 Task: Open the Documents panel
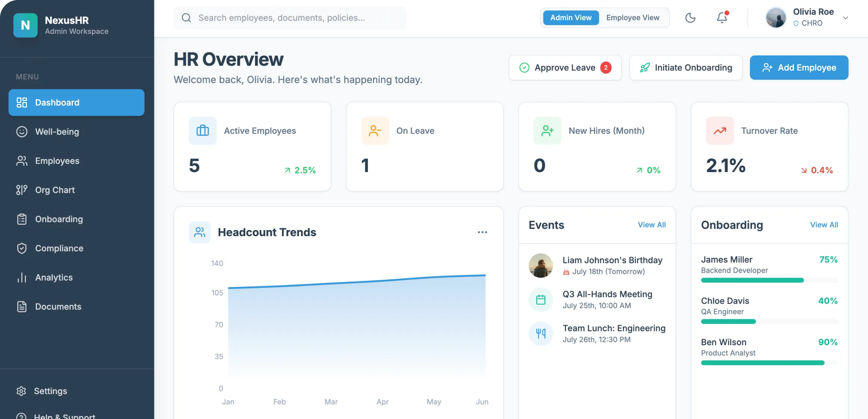pyautogui.click(x=58, y=306)
